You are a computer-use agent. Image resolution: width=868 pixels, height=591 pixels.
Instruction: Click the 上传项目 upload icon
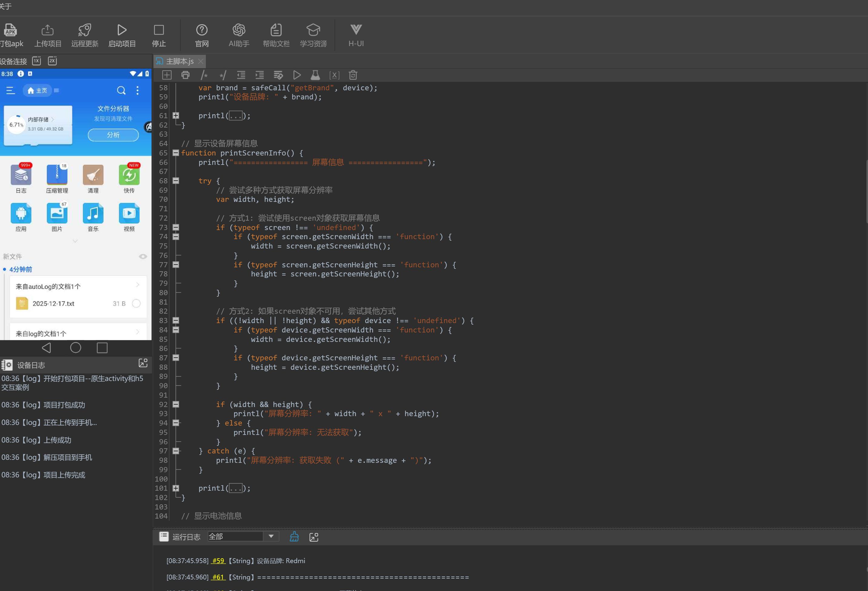click(48, 30)
